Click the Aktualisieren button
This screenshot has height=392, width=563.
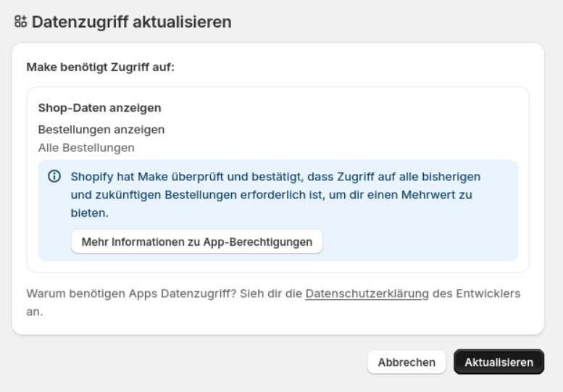(499, 362)
